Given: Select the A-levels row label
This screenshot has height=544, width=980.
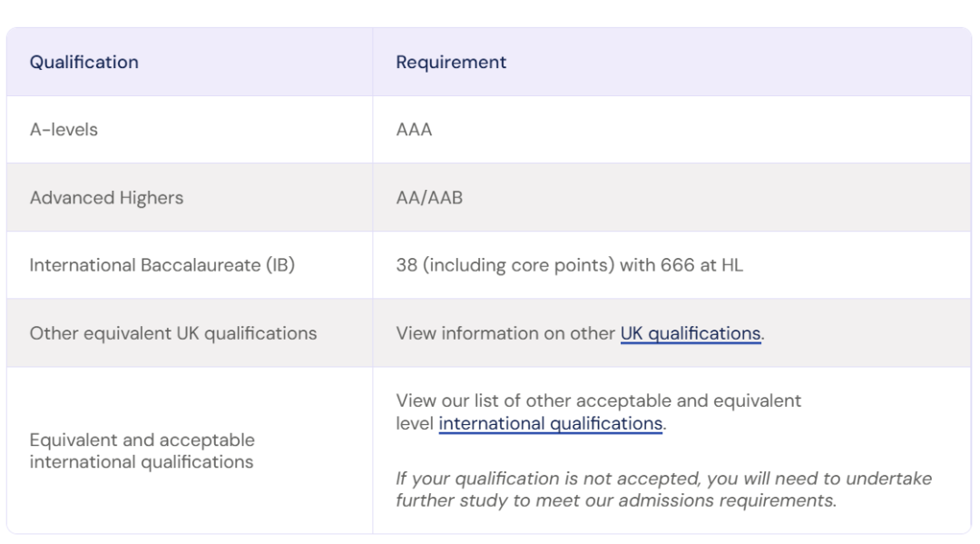Looking at the screenshot, I should (x=64, y=130).
